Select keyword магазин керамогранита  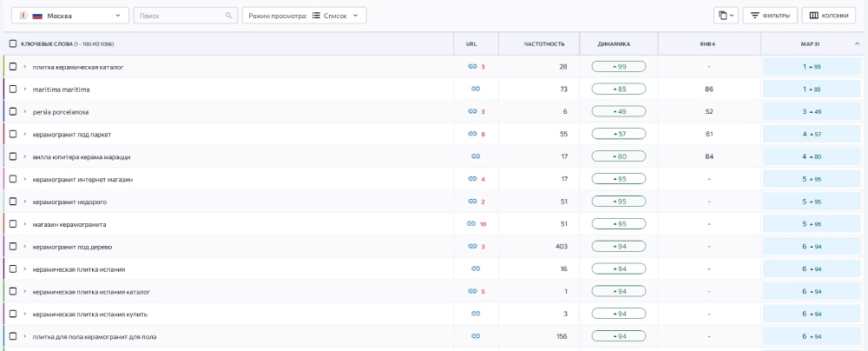click(x=69, y=224)
